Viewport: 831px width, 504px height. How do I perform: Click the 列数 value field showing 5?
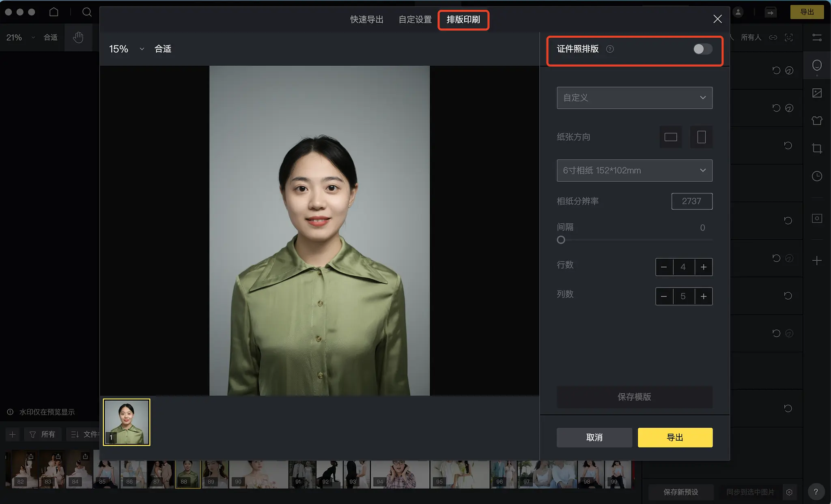[x=684, y=296]
